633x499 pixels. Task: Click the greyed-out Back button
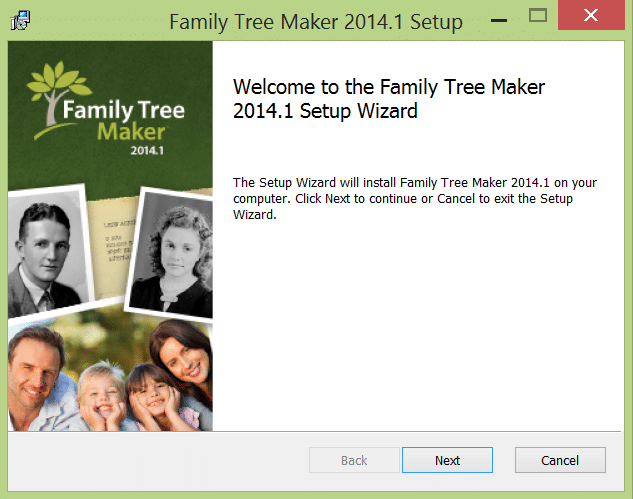pos(354,460)
